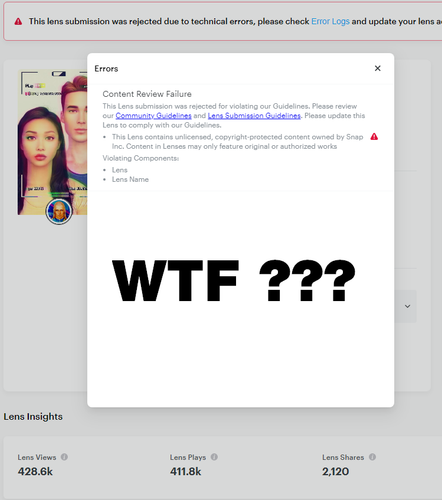
Task: Select the 'Lens Insights' heading
Action: point(33,417)
